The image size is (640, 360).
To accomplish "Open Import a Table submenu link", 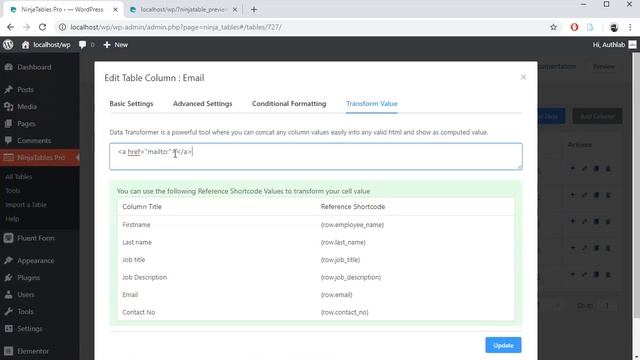I will coord(26,204).
